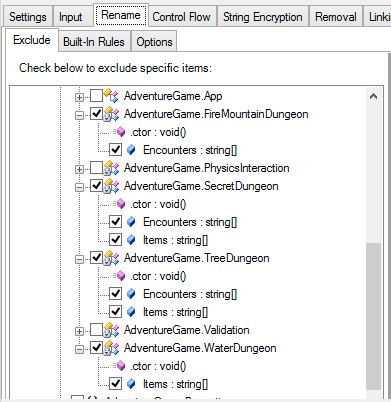Uncheck the SecretDungeon Items checkbox
Screen dimensions: 391x402
tap(116, 240)
